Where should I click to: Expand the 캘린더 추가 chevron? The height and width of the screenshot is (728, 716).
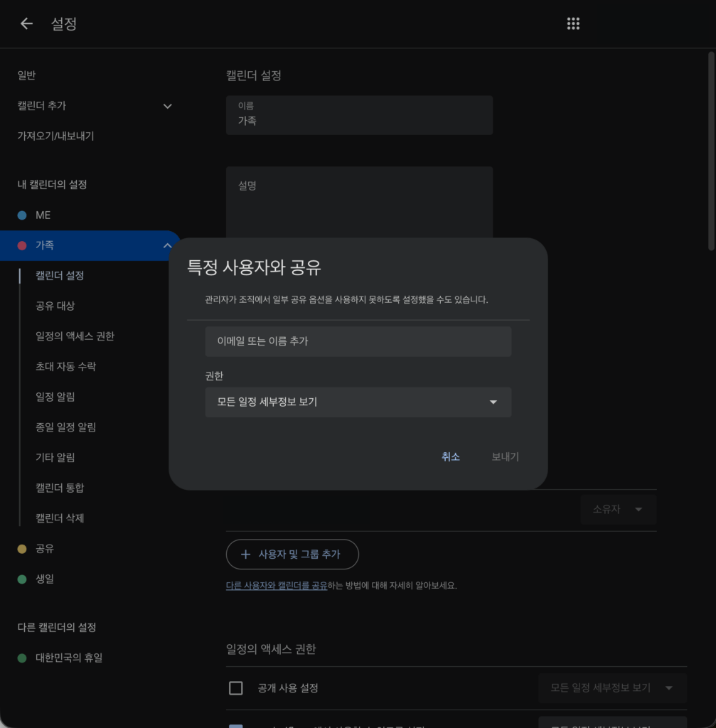pyautogui.click(x=168, y=106)
